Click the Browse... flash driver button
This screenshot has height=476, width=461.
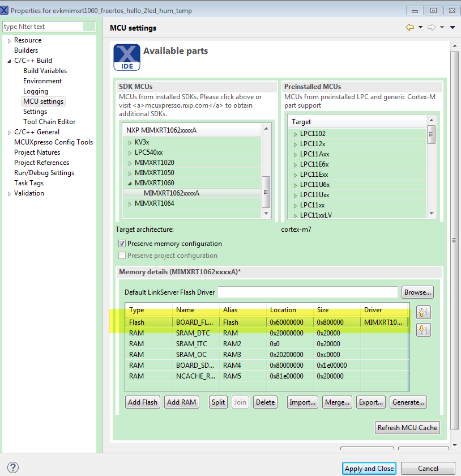pyautogui.click(x=417, y=292)
